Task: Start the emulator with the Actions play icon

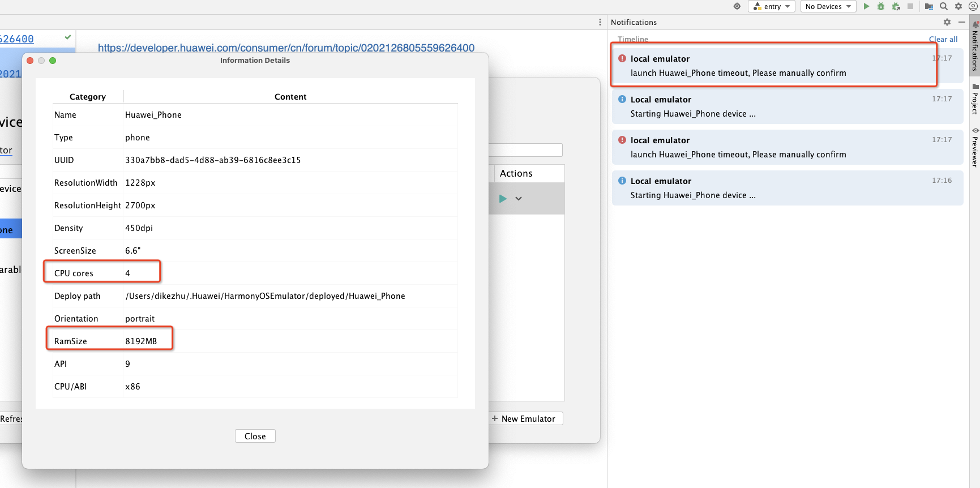Action: [503, 198]
